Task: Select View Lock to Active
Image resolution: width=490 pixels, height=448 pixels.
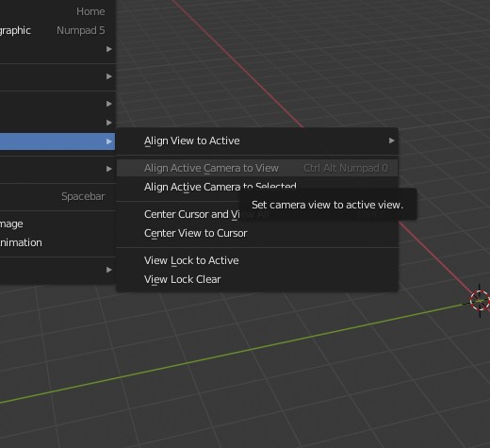Action: point(257,260)
